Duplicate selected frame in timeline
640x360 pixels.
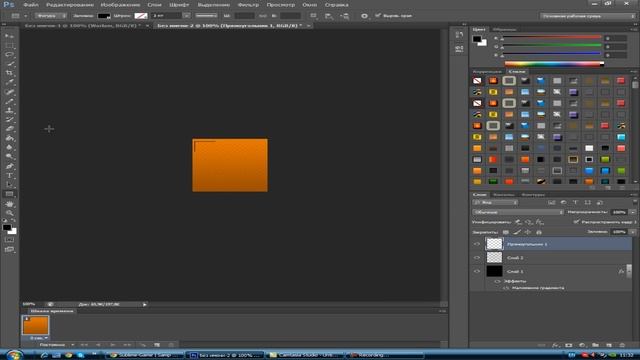coord(157,345)
